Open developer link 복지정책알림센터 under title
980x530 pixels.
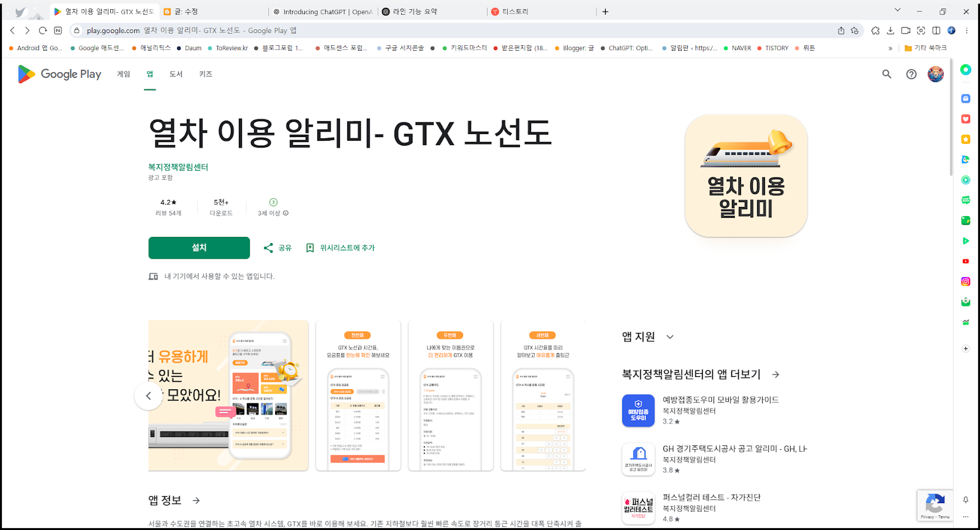click(x=178, y=167)
